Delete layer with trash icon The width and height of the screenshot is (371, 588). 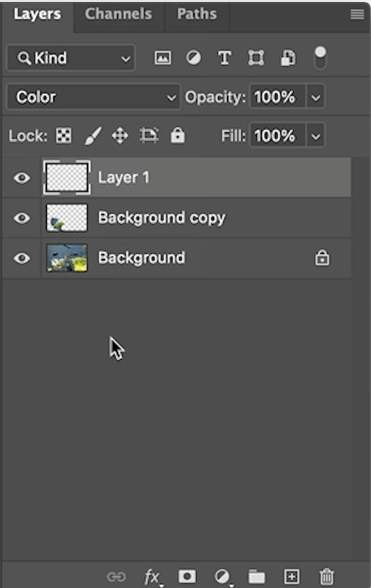pyautogui.click(x=326, y=577)
